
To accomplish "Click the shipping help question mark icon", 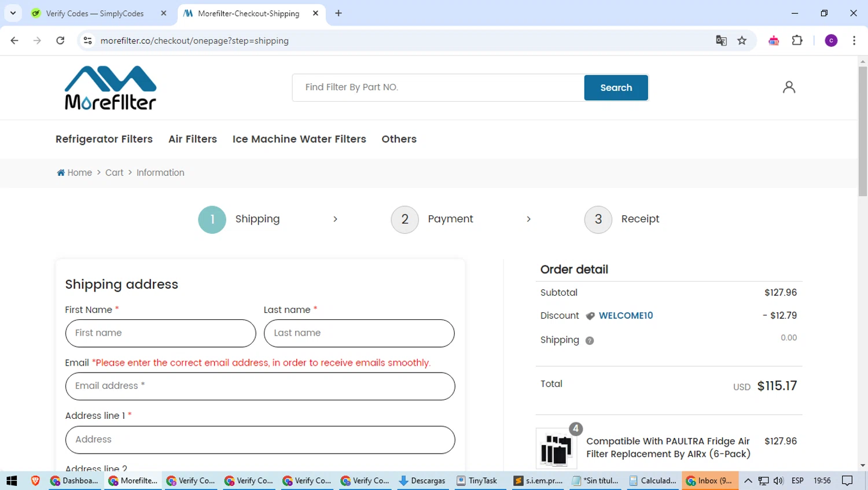I will point(590,341).
